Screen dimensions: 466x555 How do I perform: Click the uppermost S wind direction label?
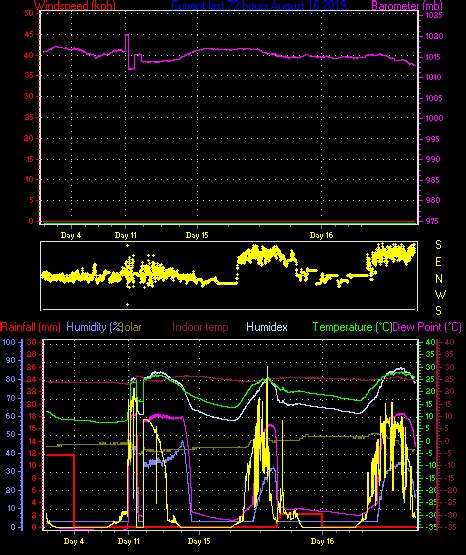(x=438, y=245)
